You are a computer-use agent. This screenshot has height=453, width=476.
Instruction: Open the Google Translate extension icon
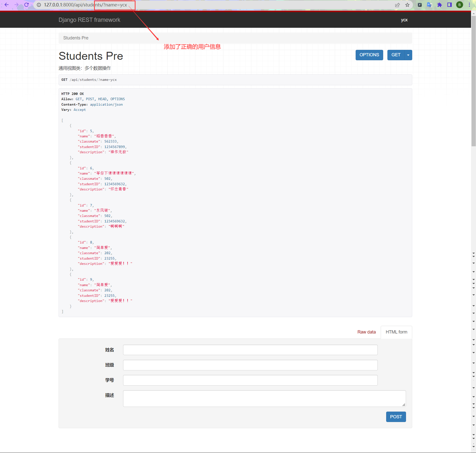tap(430, 5)
